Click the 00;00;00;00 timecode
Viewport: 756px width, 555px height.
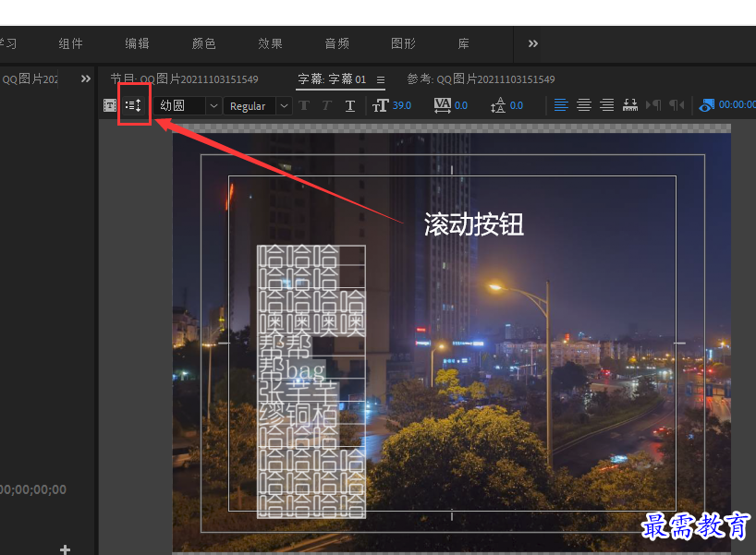(x=32, y=490)
